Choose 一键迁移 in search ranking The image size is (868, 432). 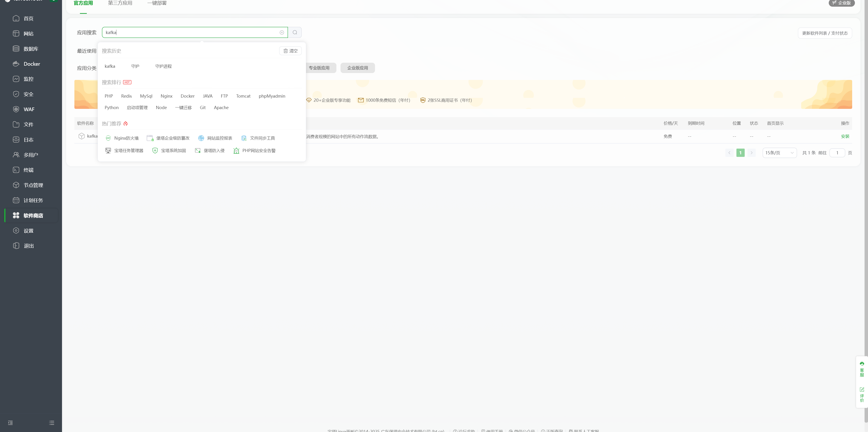[x=183, y=107]
